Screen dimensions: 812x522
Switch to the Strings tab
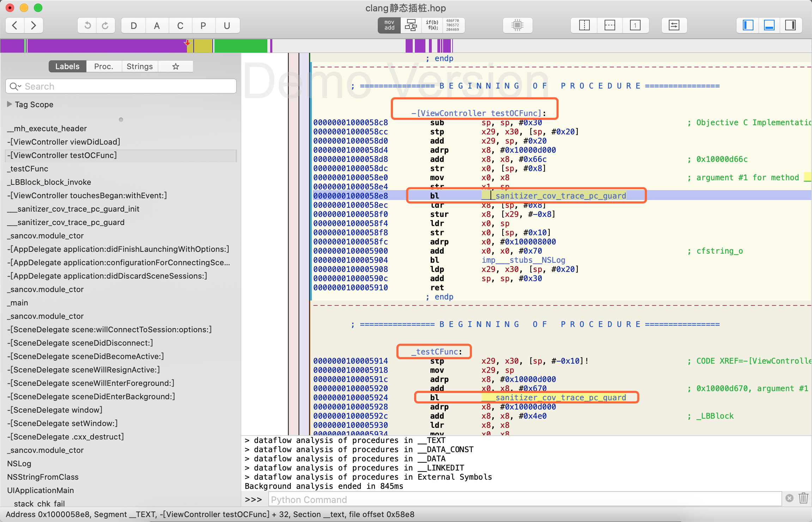pos(140,66)
